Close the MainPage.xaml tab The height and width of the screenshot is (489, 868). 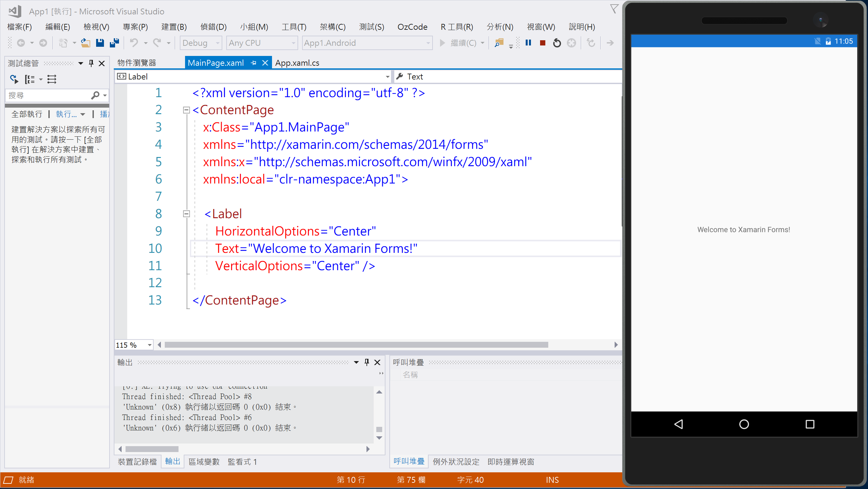pos(265,63)
